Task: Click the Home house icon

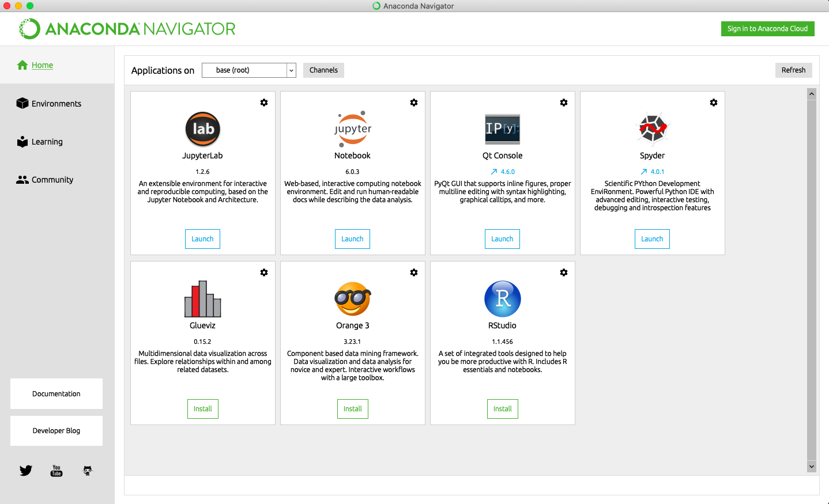Action: pos(22,65)
